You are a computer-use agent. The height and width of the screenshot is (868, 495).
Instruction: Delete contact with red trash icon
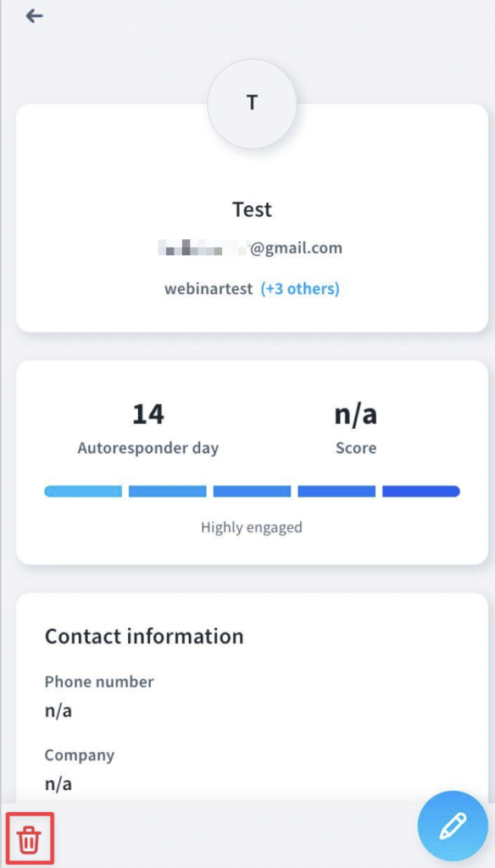29,840
